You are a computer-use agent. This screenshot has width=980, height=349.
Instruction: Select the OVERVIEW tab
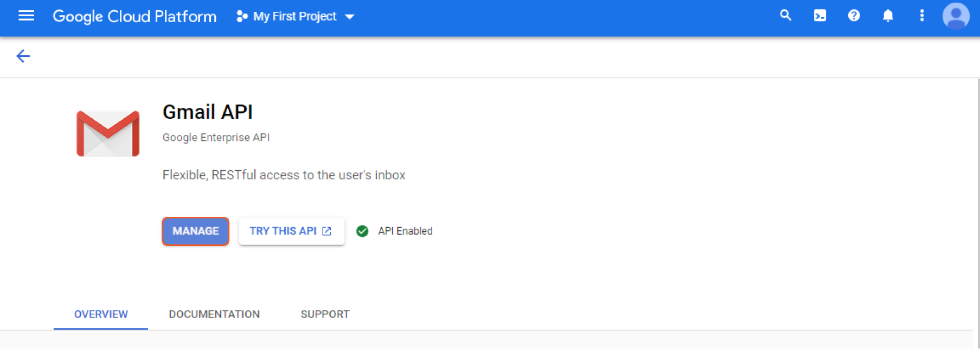[101, 314]
